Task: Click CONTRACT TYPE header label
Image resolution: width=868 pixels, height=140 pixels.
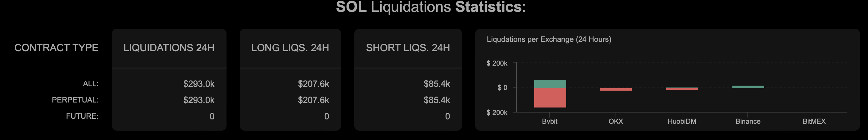Action: [x=56, y=48]
